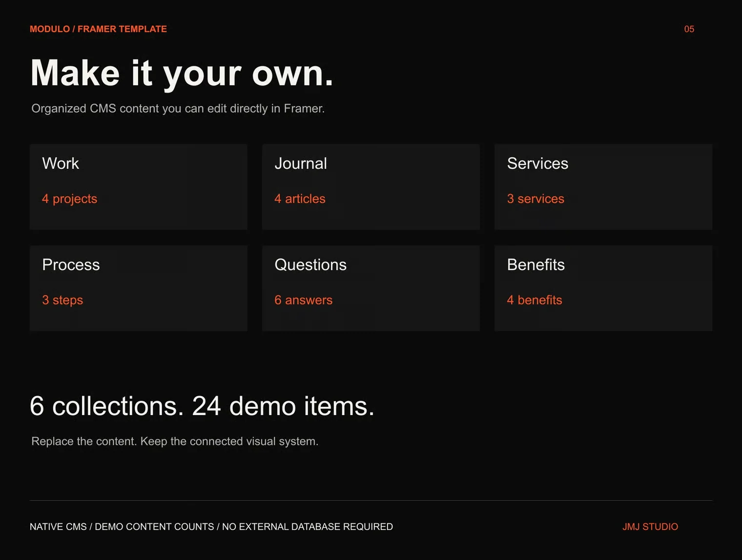This screenshot has width=742, height=560.
Task: Open the Benefits collection card
Action: pos(603,288)
